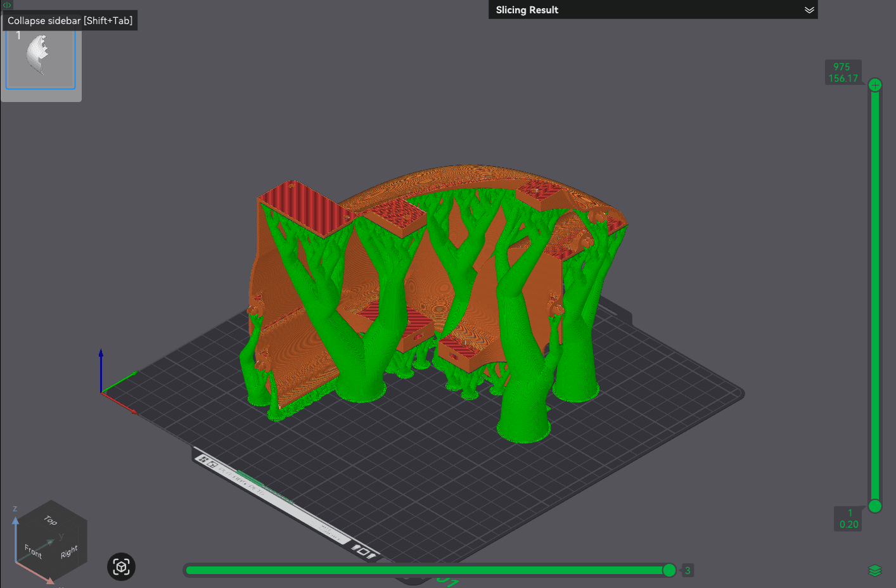Click the isometric view cube icon
The image size is (896, 588).
click(120, 566)
